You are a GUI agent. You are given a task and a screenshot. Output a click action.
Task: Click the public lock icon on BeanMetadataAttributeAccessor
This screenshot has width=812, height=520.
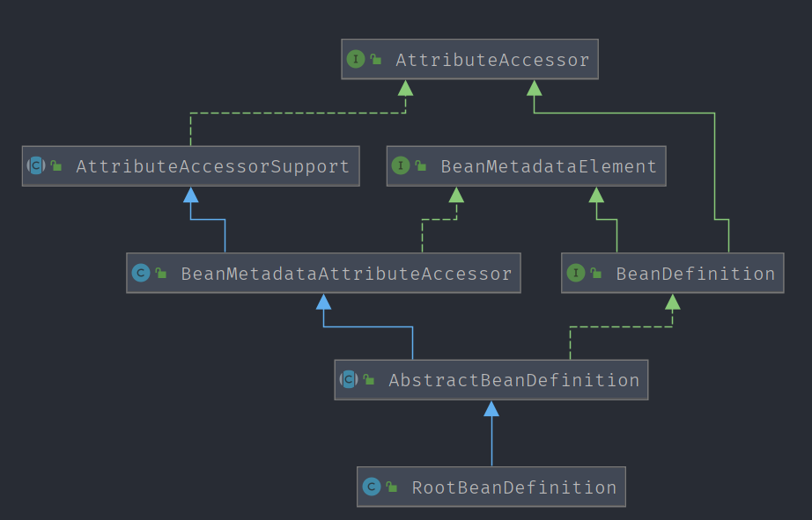pyautogui.click(x=161, y=274)
